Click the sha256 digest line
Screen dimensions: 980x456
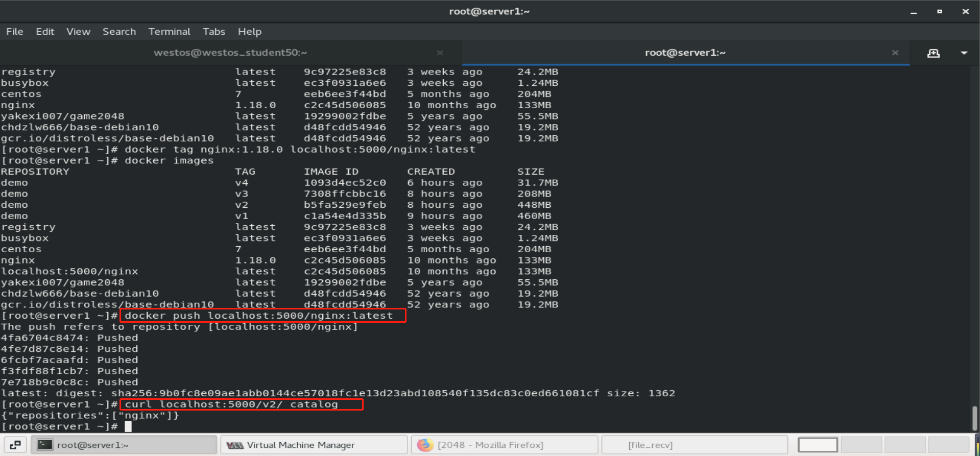tap(338, 393)
